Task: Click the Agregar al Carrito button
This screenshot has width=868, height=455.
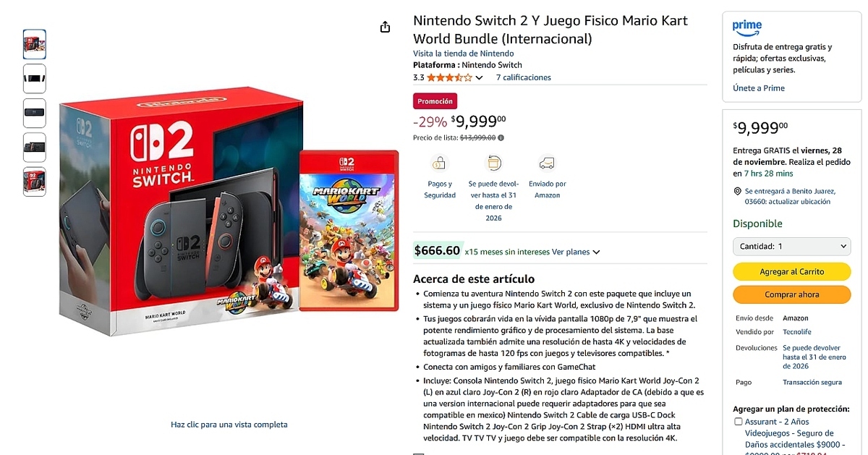Action: point(791,271)
